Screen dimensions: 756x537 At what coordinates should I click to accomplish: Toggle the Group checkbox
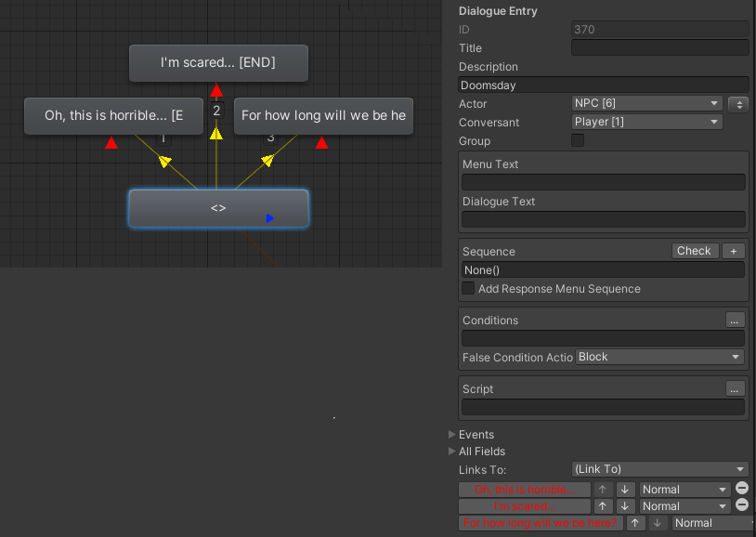click(x=577, y=140)
